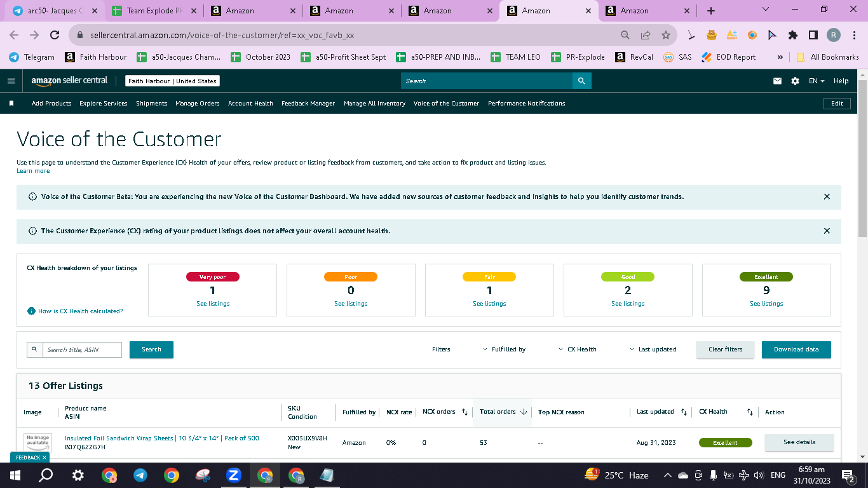Focus the Search title, ASIN field
Image resolution: width=868 pixels, height=488 pixels.
pyautogui.click(x=82, y=349)
